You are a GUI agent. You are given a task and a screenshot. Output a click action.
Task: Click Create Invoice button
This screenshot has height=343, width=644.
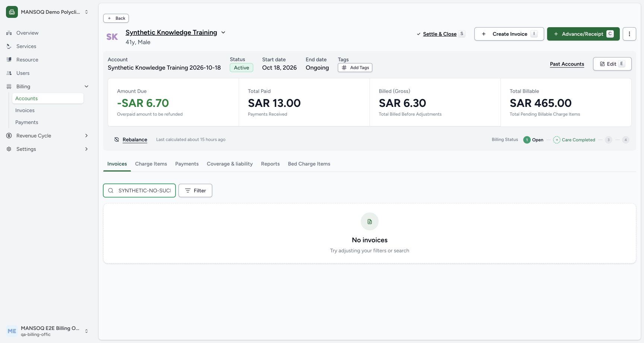point(509,34)
